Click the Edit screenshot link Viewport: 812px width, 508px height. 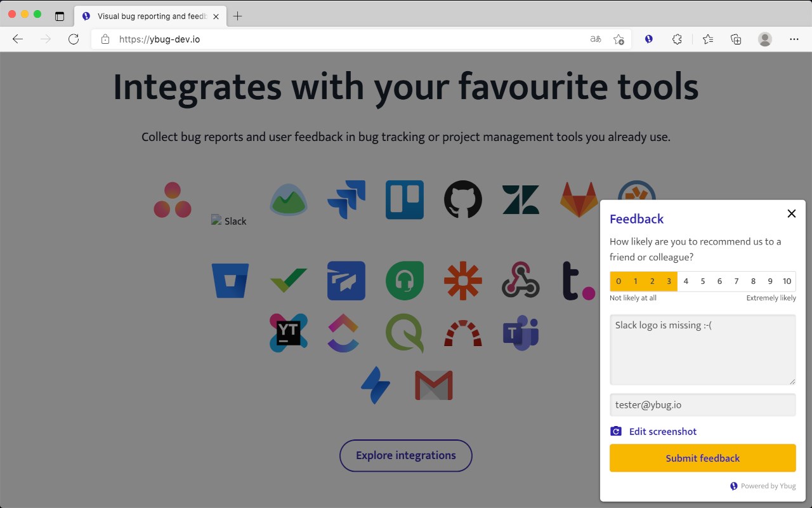point(662,432)
